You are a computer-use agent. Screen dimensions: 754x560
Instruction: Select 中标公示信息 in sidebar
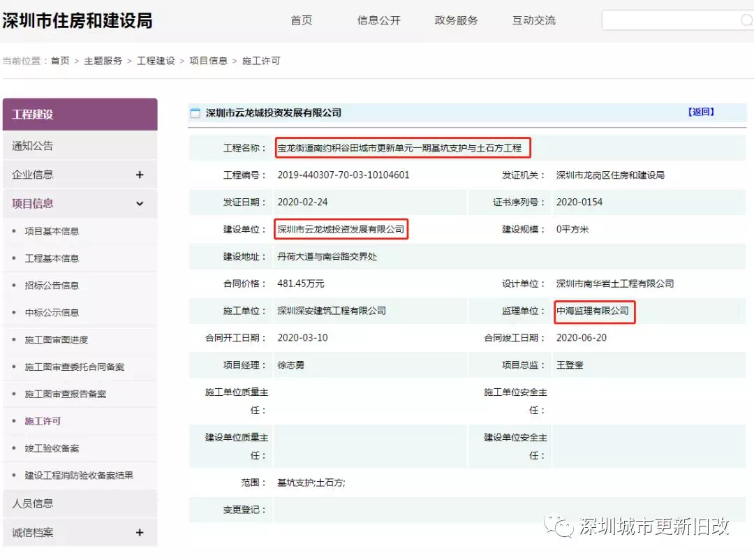coord(52,313)
